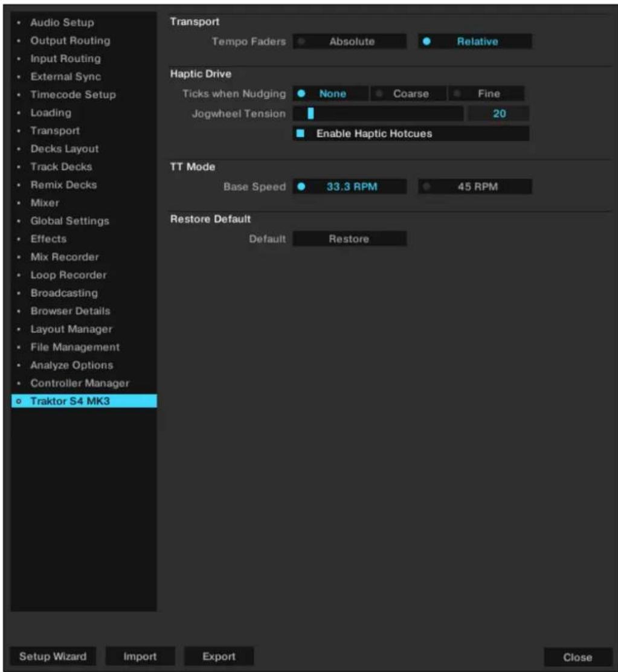Go to File Management settings
The width and height of the screenshot is (618, 672).
(83, 347)
